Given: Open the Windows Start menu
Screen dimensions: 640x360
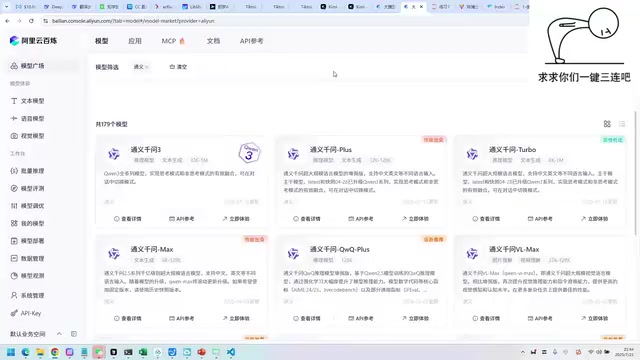Looking at the screenshot, I should 11,352.
